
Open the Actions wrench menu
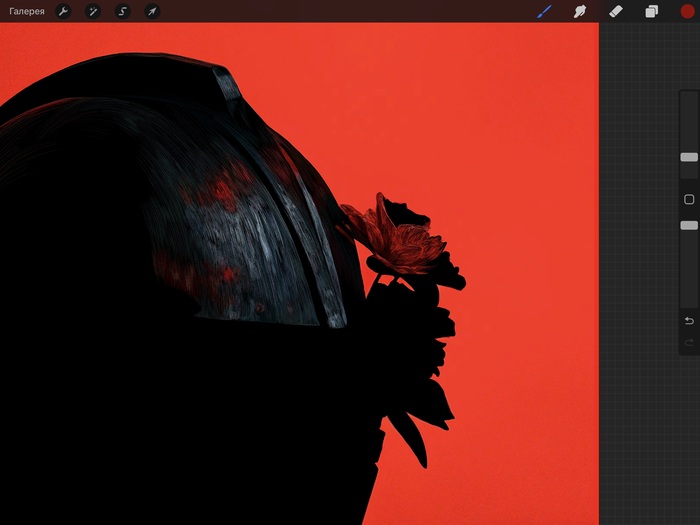[x=63, y=11]
